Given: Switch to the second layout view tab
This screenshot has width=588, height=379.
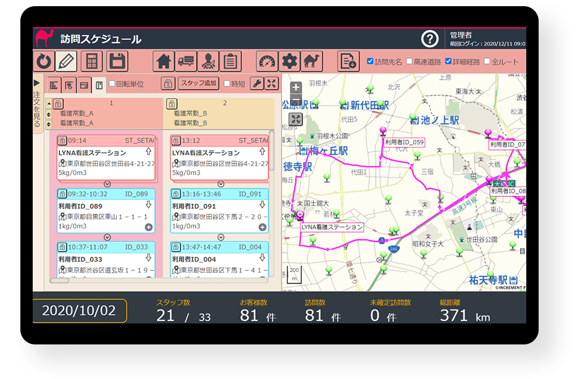Looking at the screenshot, I should point(68,85).
